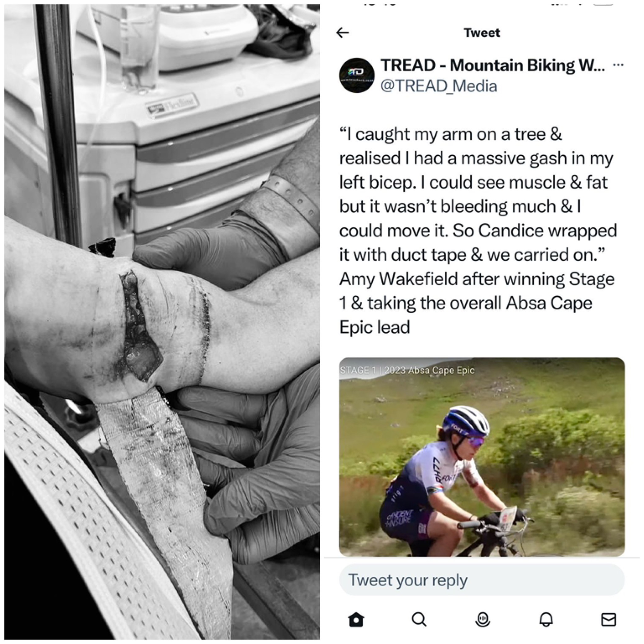Open the Spaces icon in bottom bar
644x644 pixels.
coord(482,619)
